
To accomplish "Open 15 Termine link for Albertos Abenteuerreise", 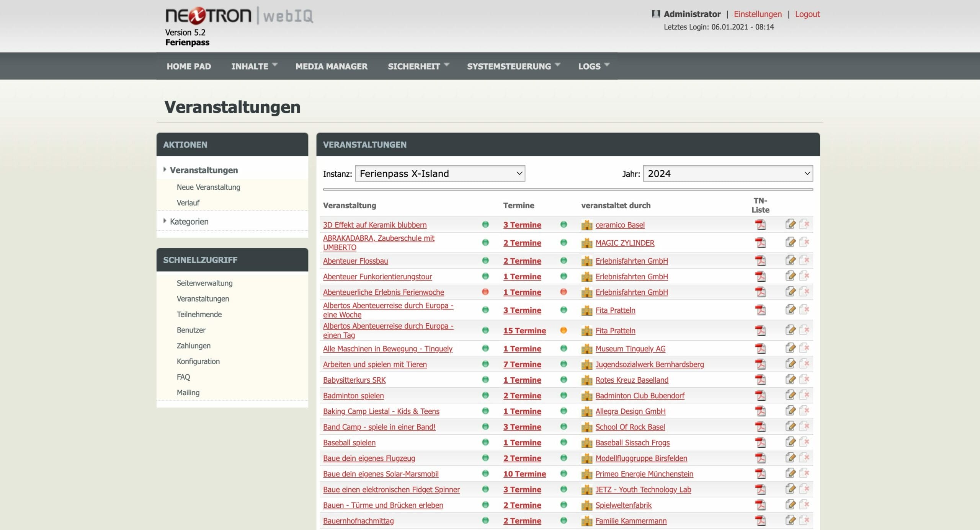I will (x=524, y=331).
